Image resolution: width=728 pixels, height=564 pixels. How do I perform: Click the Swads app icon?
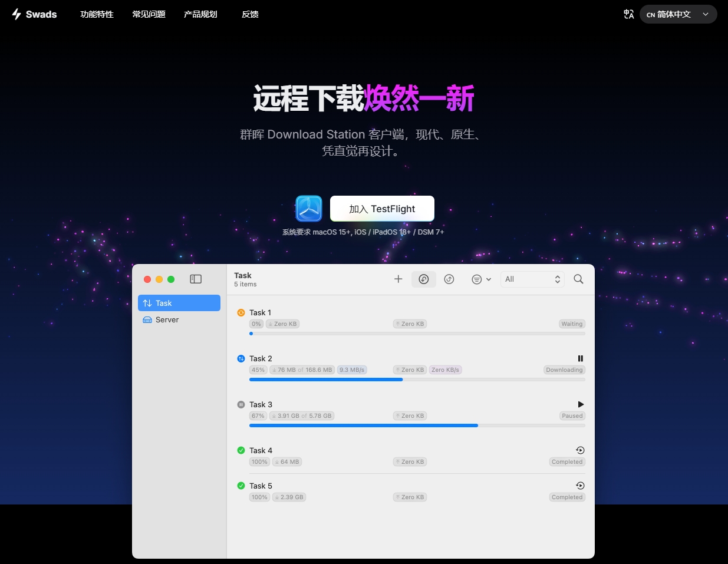(x=309, y=209)
